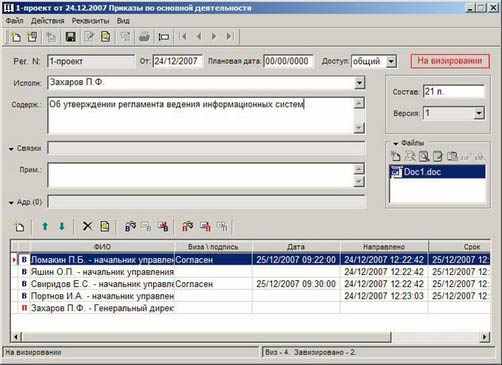
Task: Click the table horizontal scrollbar left arrow
Action: coord(16,337)
